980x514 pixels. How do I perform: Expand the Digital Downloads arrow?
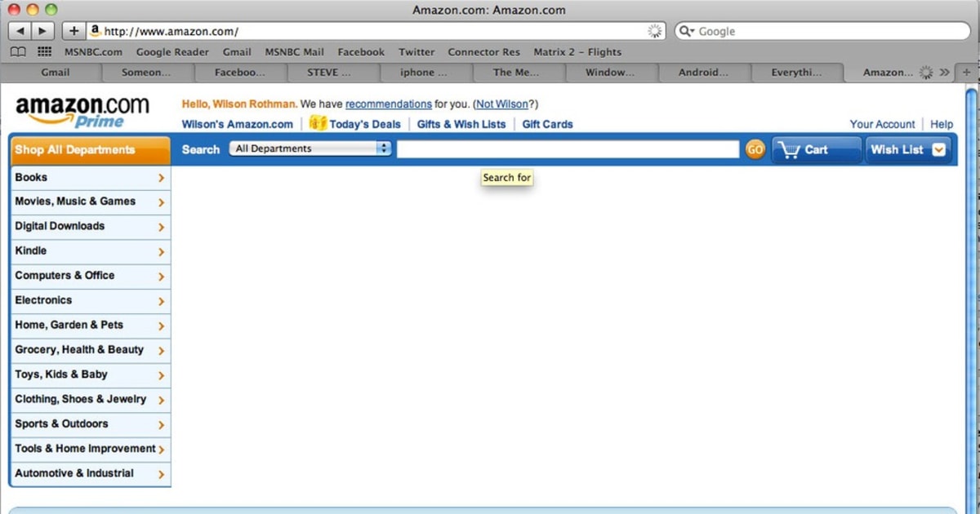pos(161,227)
